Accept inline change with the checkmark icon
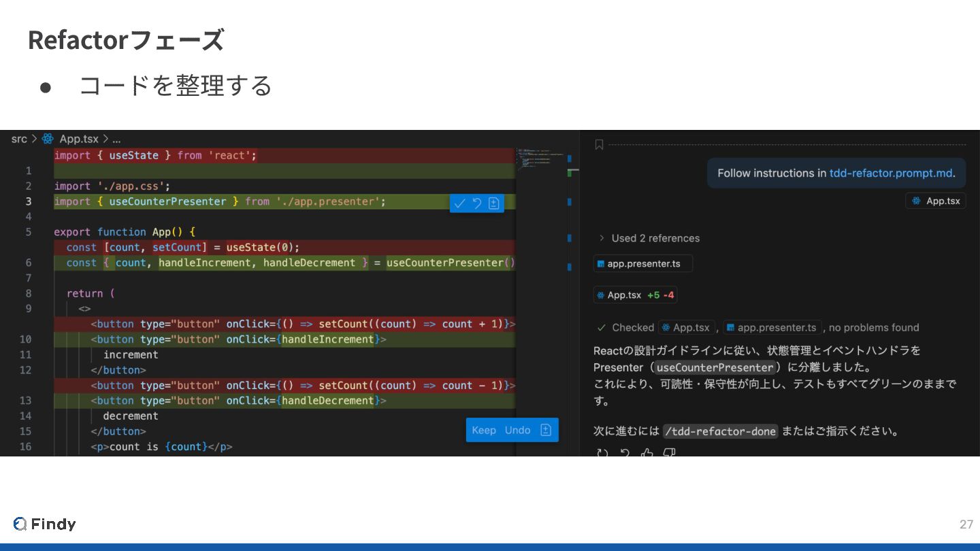This screenshot has height=551, width=980. coord(460,203)
